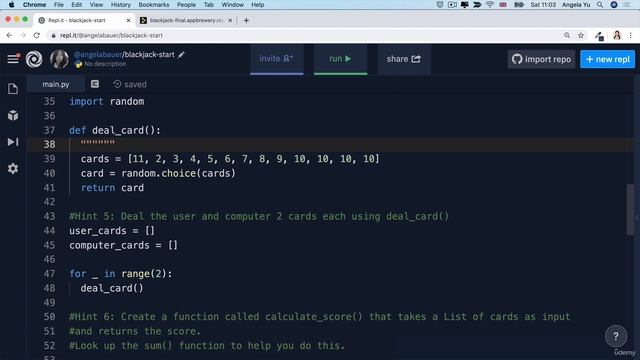This screenshot has height=360, width=640.
Task: Open the Files sidebar panel
Action: pyautogui.click(x=13, y=89)
